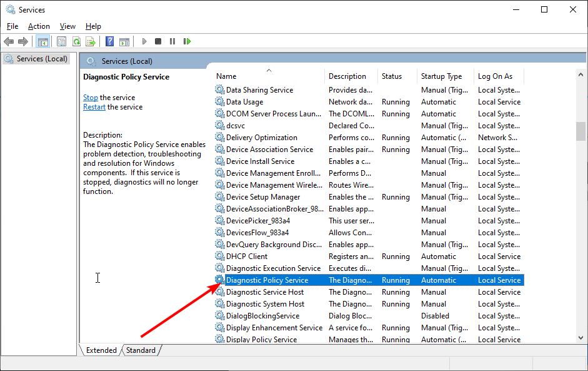
Task: Click the Disabled startup type cell
Action: tap(435, 316)
